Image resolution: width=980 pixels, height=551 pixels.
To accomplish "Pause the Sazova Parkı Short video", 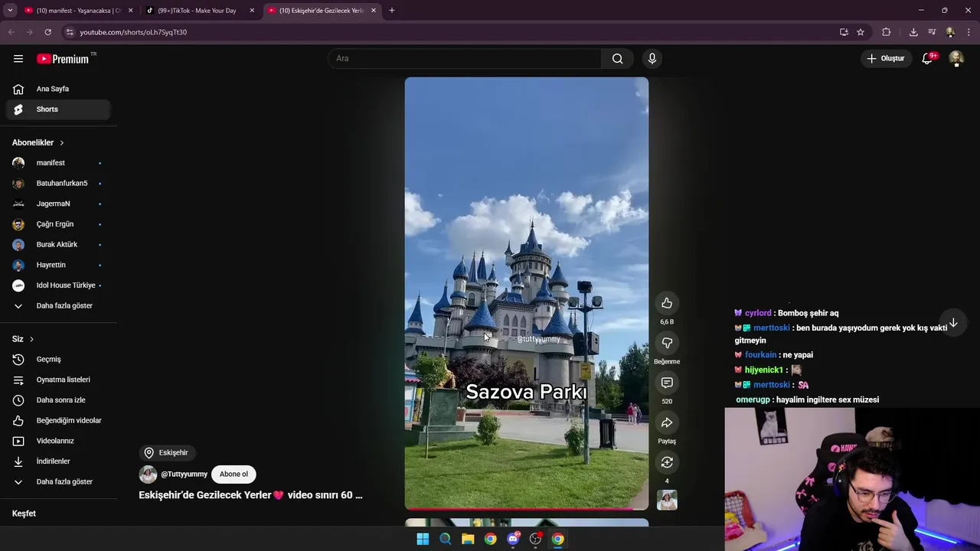I will pyautogui.click(x=526, y=293).
